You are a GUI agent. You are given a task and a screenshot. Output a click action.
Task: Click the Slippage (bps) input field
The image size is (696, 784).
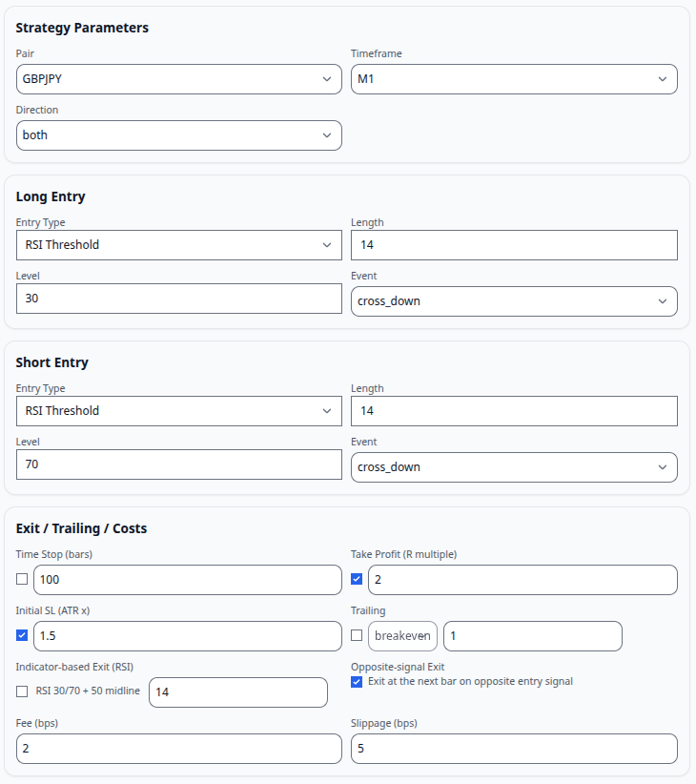[514, 749]
